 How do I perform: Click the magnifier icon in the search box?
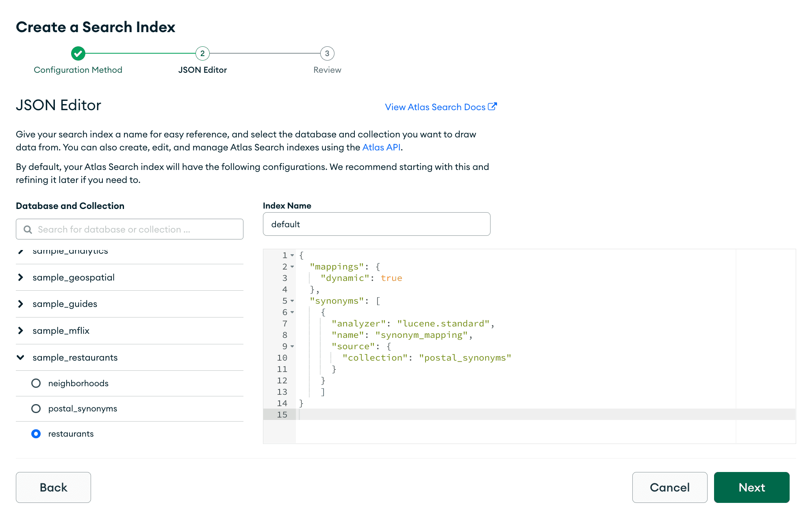tap(28, 229)
